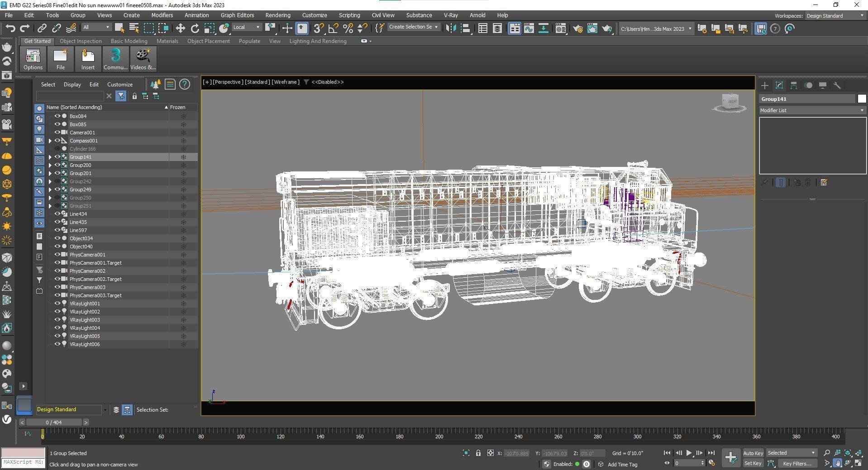Image resolution: width=868 pixels, height=470 pixels.
Task: Toggle Auto Key animation mode
Action: (x=753, y=453)
